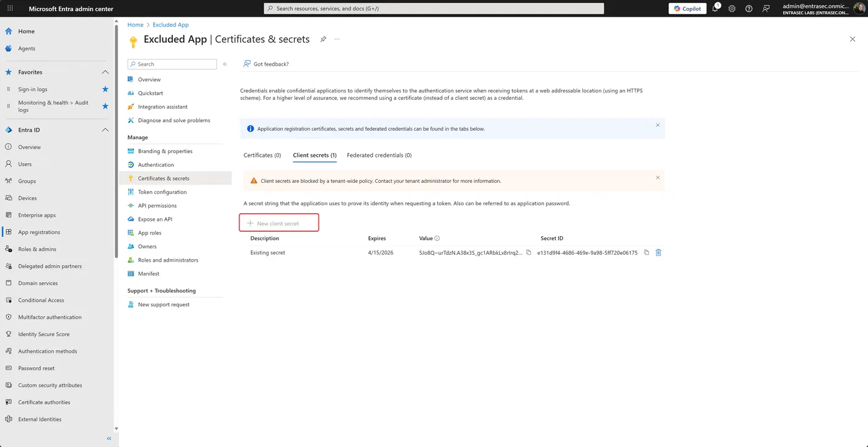
Task: Click the New client secret button
Action: pos(279,223)
